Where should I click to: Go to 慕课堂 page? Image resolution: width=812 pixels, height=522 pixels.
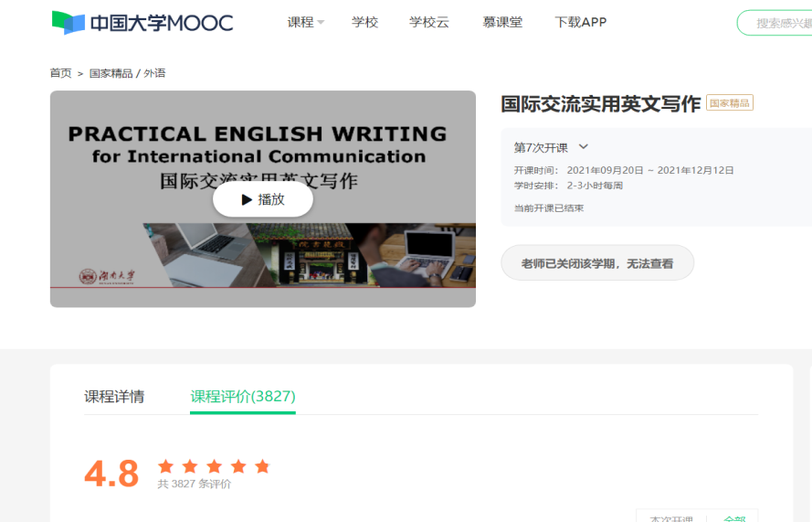pos(502,23)
